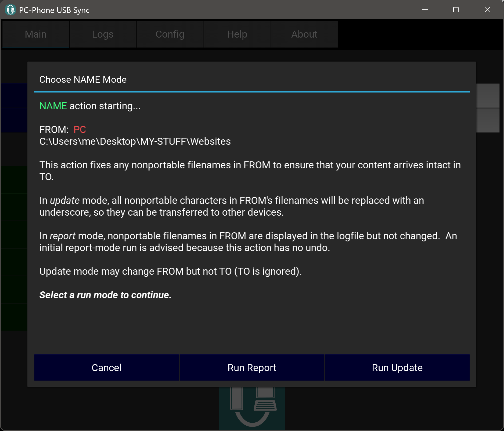Select the Help tab
The width and height of the screenshot is (504, 431).
coord(237,34)
